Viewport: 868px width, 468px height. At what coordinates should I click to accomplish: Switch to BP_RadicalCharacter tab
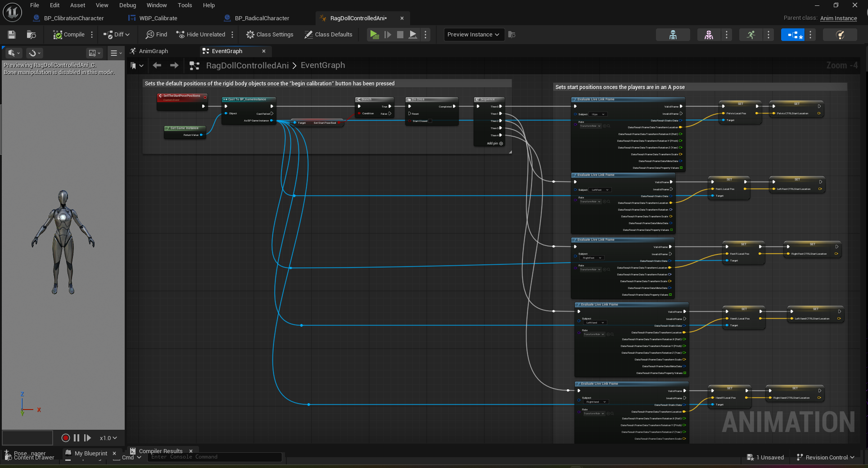(x=262, y=18)
